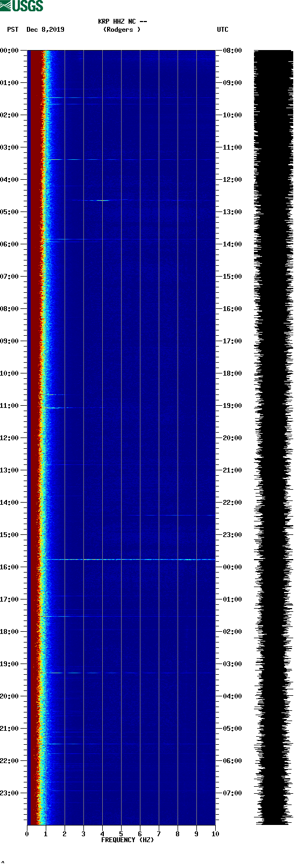297x868 pixels.
Task: Click the 19:00 PST time label
Action: [x=10, y=664]
